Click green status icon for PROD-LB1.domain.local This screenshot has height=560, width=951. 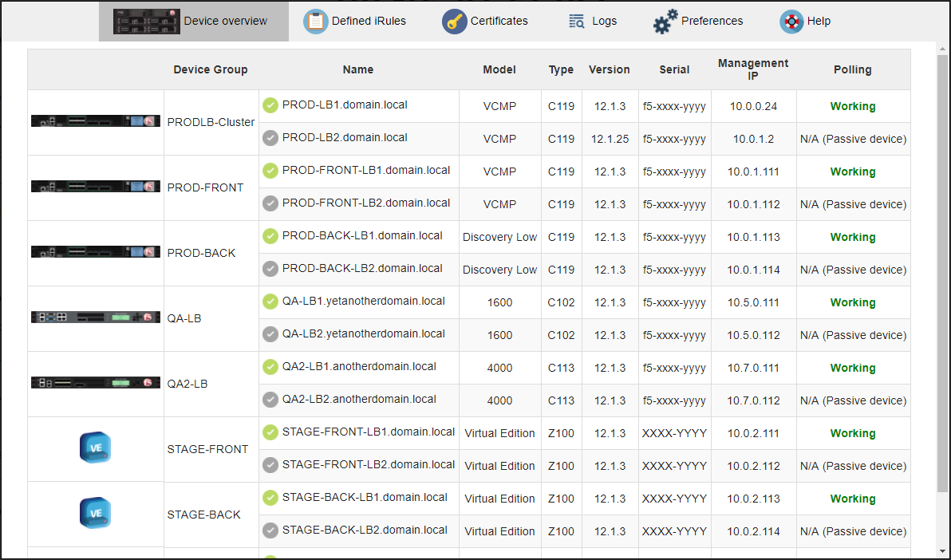point(270,105)
